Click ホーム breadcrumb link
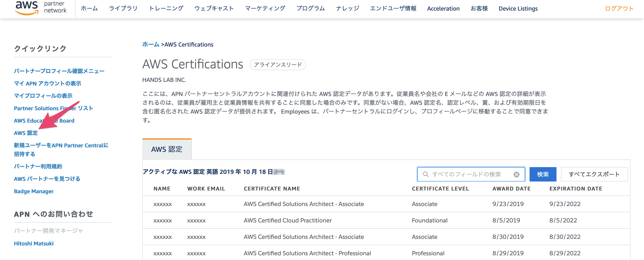The height and width of the screenshot is (260, 644). 151,45
